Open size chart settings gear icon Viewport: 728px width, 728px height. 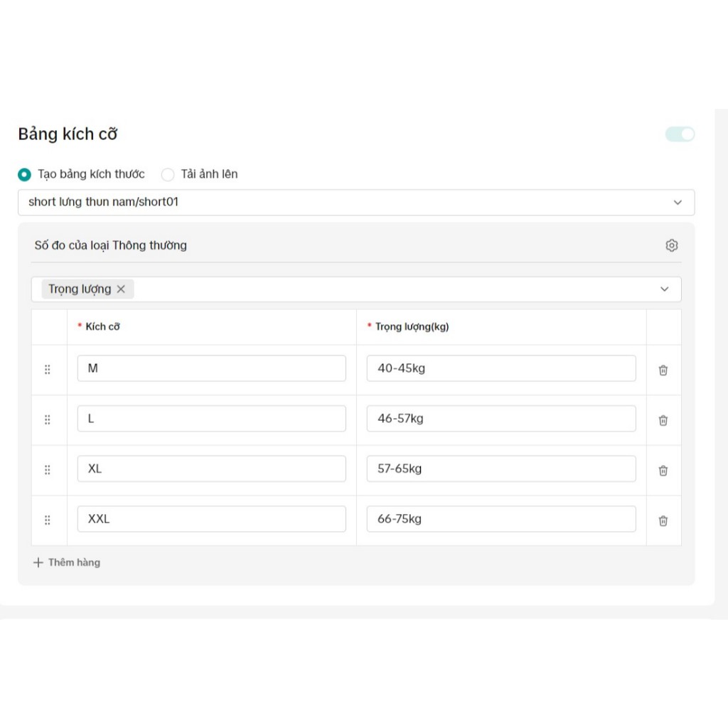pos(671,245)
